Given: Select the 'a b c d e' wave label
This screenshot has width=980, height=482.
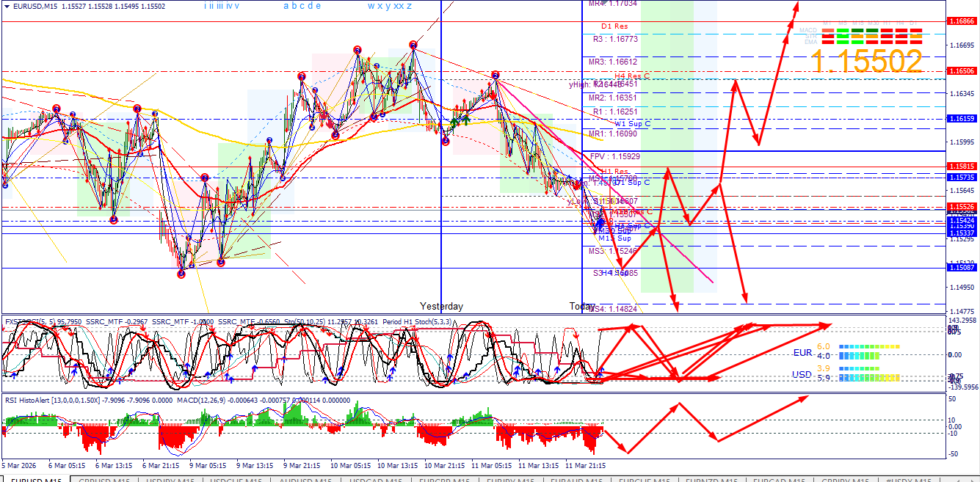Looking at the screenshot, I should point(302,7).
